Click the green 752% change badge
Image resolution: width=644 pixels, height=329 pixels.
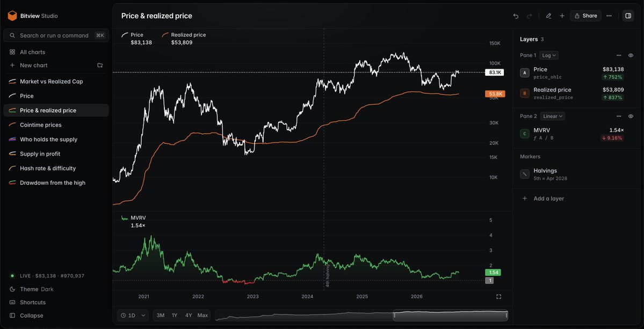coord(613,77)
